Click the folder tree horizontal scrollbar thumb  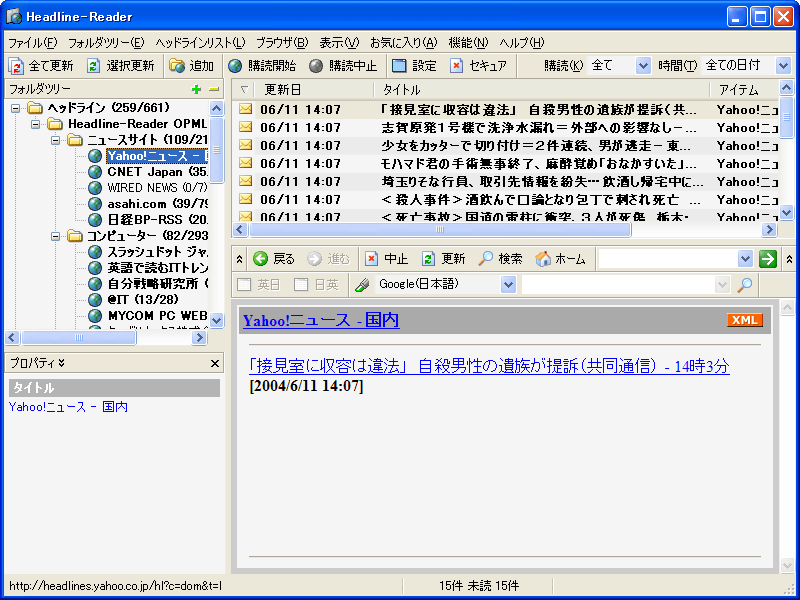79,337
